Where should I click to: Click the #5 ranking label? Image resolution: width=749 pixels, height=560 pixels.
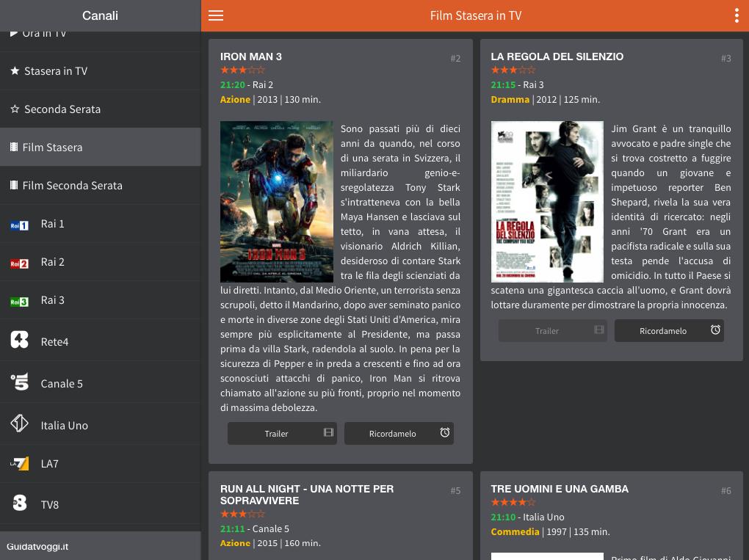point(455,491)
